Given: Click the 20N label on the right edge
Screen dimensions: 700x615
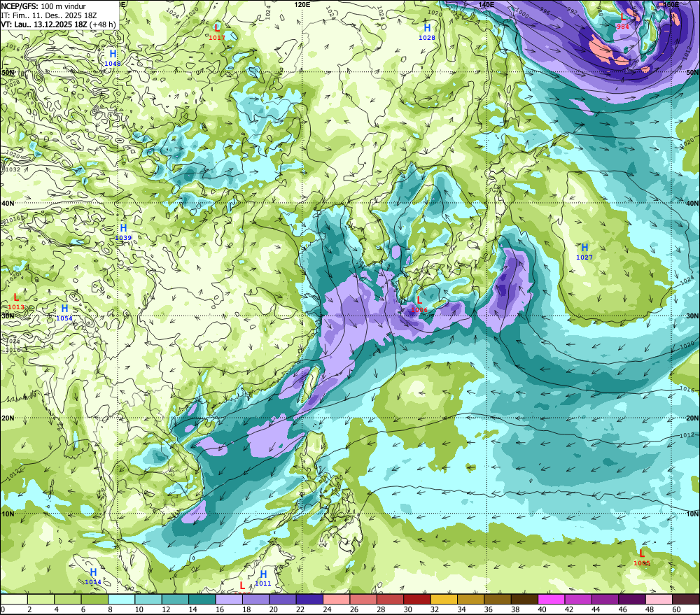Looking at the screenshot, I should coord(692,418).
